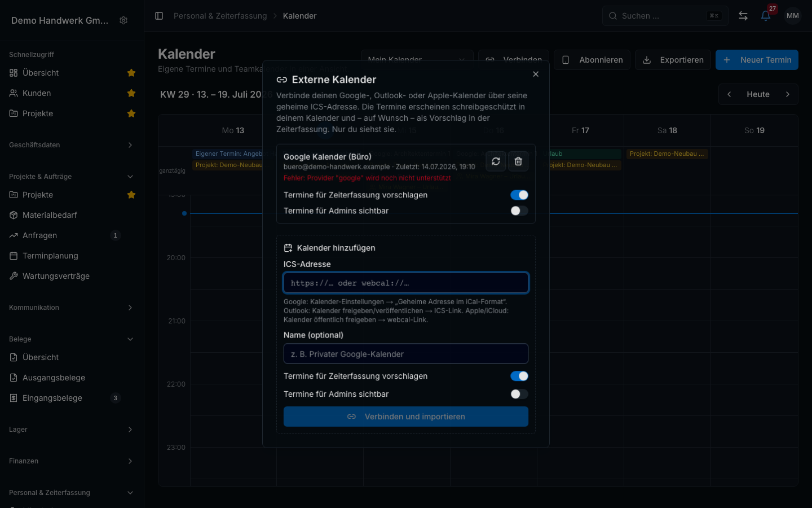812x508 pixels.
Task: Open Terminplanung in sidebar
Action: point(72,256)
